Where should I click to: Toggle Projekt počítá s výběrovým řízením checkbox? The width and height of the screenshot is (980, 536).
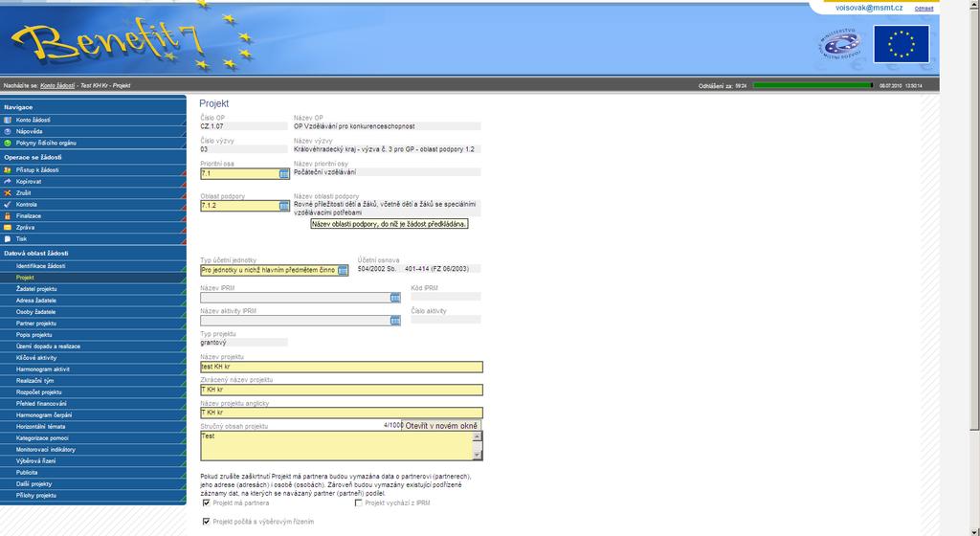[207, 522]
